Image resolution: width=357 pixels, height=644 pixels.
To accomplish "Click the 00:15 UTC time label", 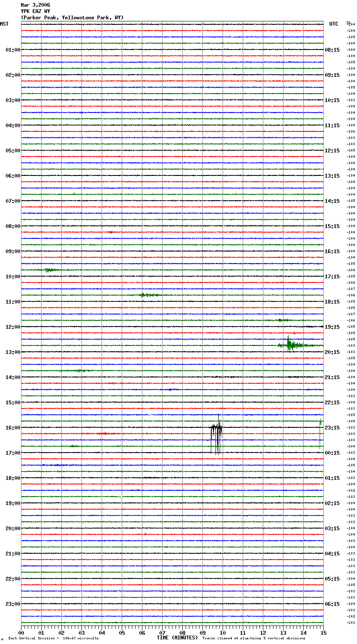I will (x=332, y=453).
